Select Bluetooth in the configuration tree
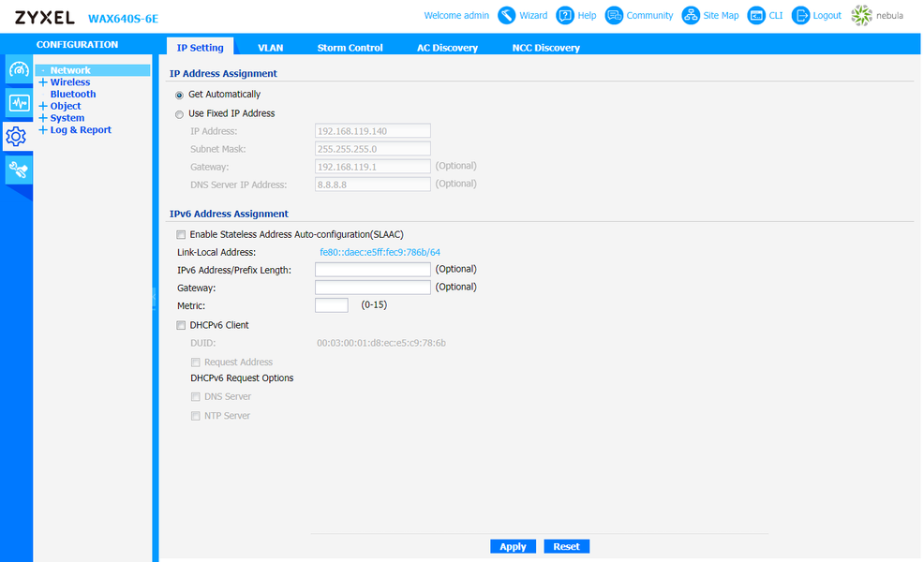The width and height of the screenshot is (924, 562). point(72,94)
